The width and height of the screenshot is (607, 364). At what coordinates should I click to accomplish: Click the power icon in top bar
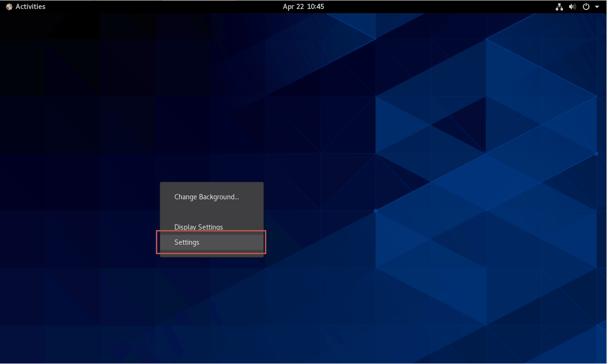pos(586,7)
